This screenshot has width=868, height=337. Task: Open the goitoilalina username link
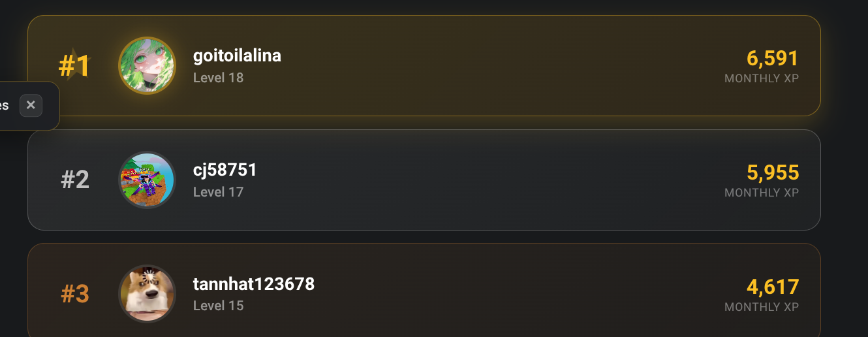(237, 56)
